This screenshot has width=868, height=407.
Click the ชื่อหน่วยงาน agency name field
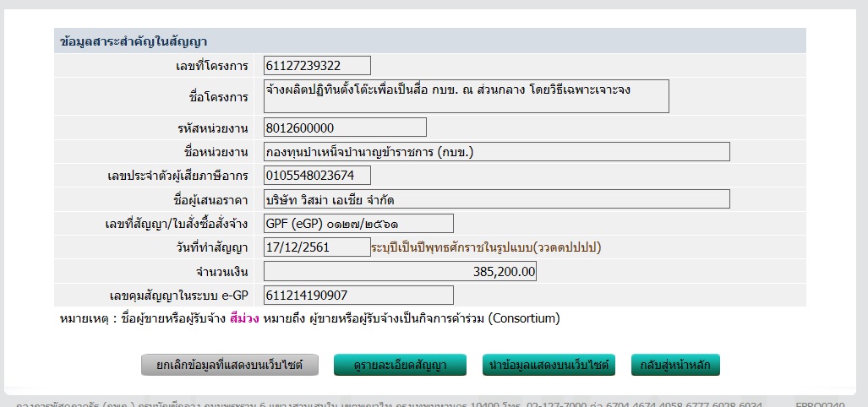point(496,152)
